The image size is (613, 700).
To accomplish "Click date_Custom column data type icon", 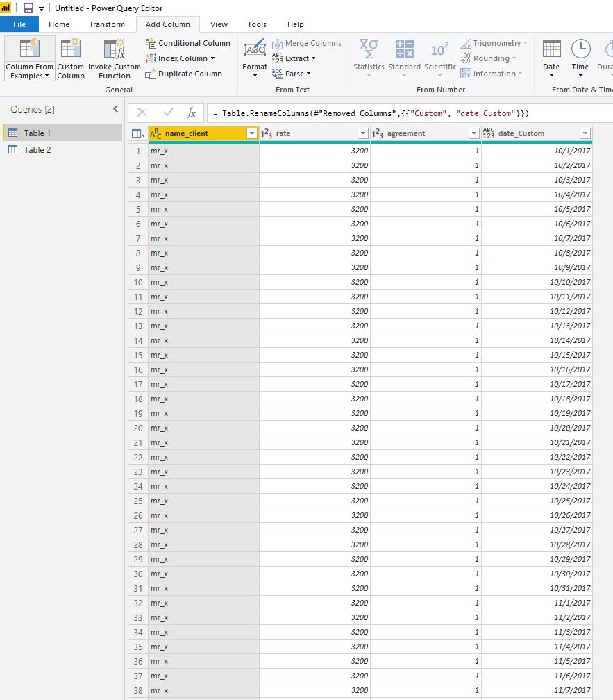I will [x=489, y=133].
